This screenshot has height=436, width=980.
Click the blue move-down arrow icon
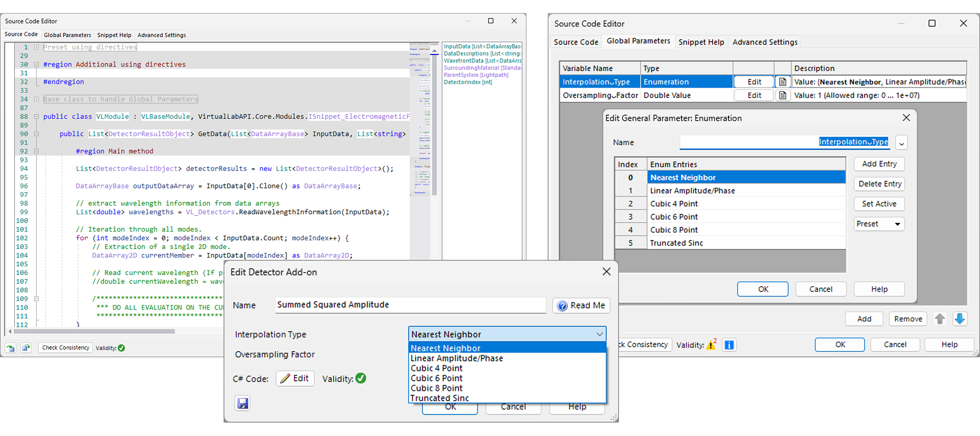(x=959, y=319)
